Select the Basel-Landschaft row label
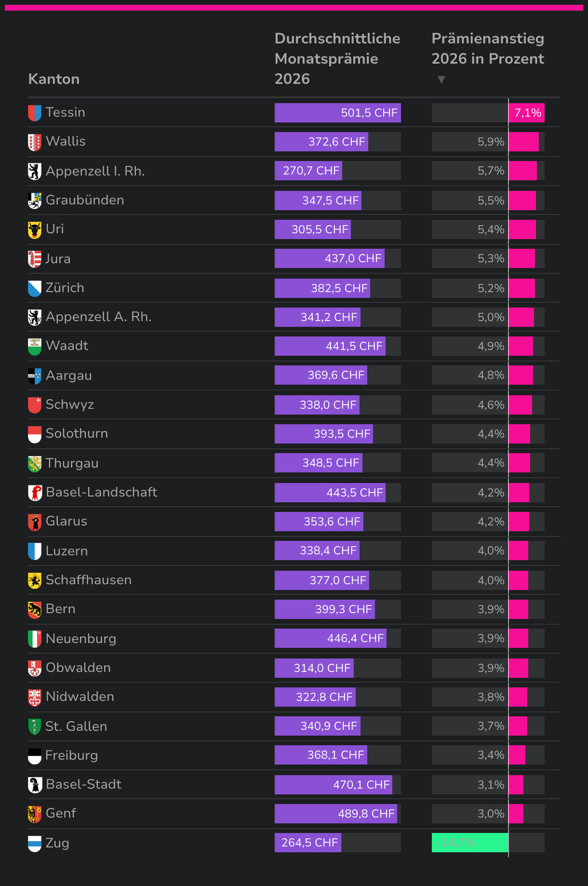 tap(102, 492)
